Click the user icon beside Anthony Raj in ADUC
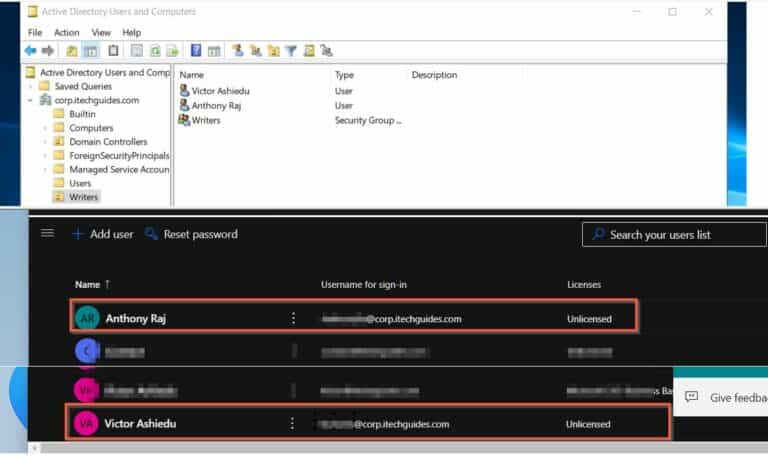This screenshot has height=457, width=768. [184, 105]
